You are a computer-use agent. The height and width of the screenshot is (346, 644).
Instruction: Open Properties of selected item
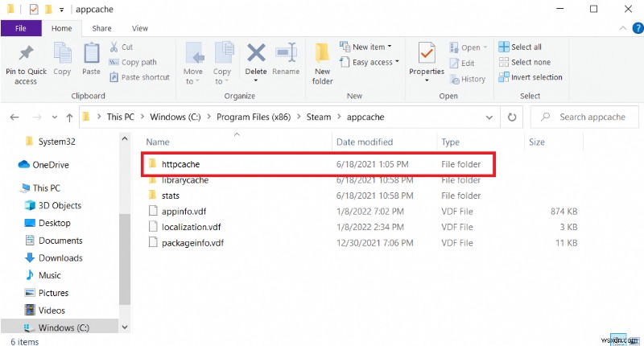tap(427, 62)
